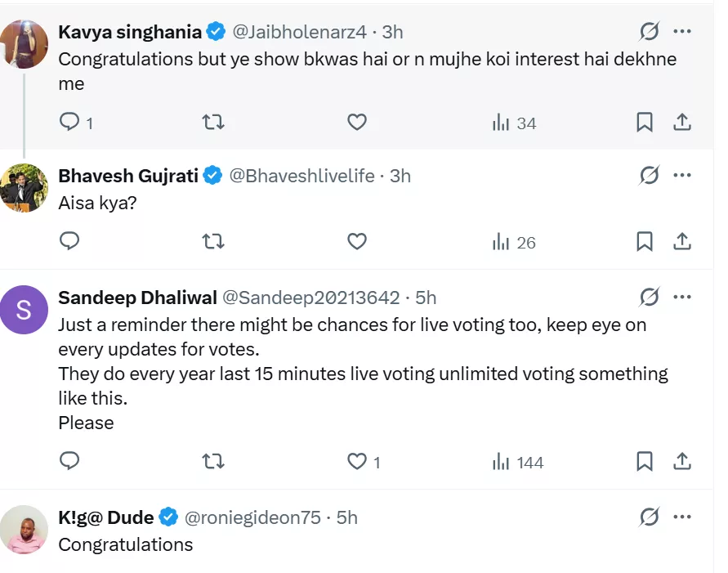Open @Bhaveshlivelife handle link
The width and height of the screenshot is (728, 573).
click(x=302, y=176)
